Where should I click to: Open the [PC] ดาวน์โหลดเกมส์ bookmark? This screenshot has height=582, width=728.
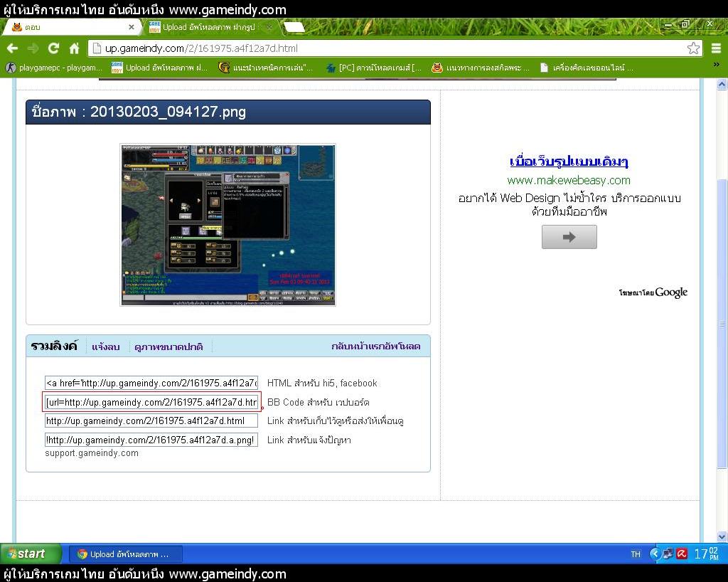pyautogui.click(x=374, y=68)
